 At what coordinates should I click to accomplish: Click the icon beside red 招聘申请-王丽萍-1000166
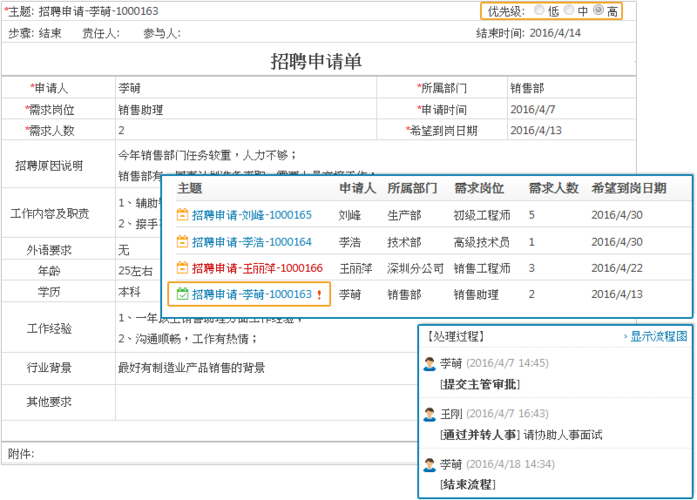coord(182,268)
